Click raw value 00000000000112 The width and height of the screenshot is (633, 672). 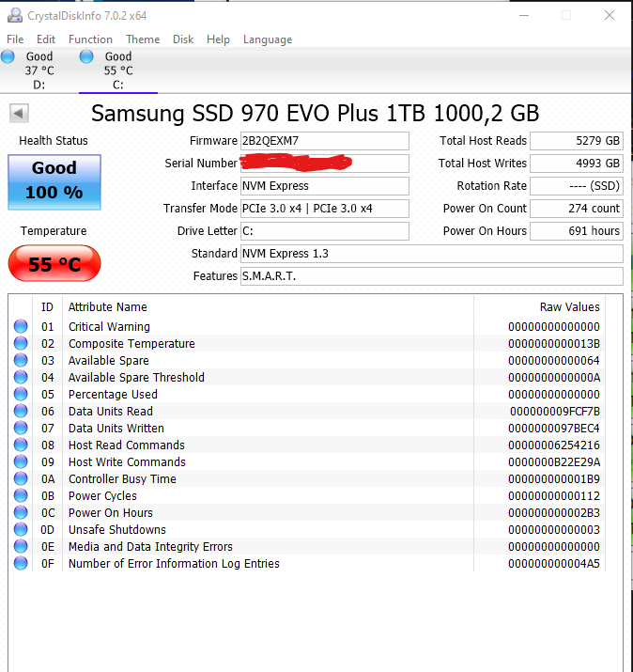click(554, 496)
